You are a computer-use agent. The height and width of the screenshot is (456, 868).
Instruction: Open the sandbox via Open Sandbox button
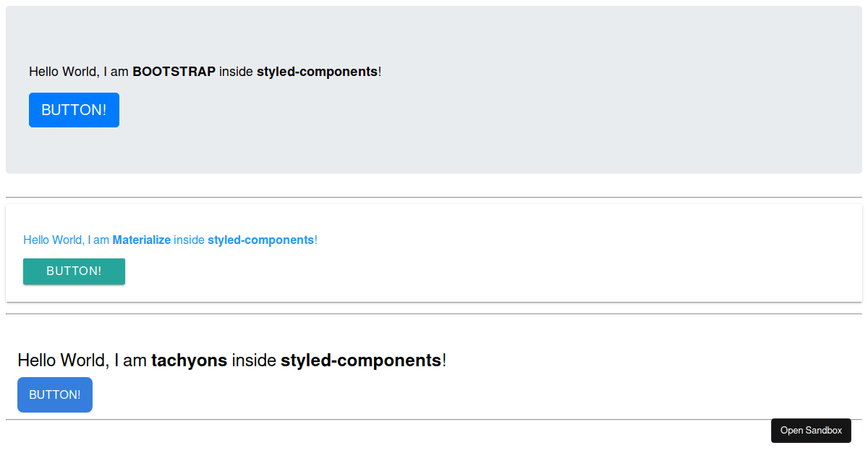(811, 430)
